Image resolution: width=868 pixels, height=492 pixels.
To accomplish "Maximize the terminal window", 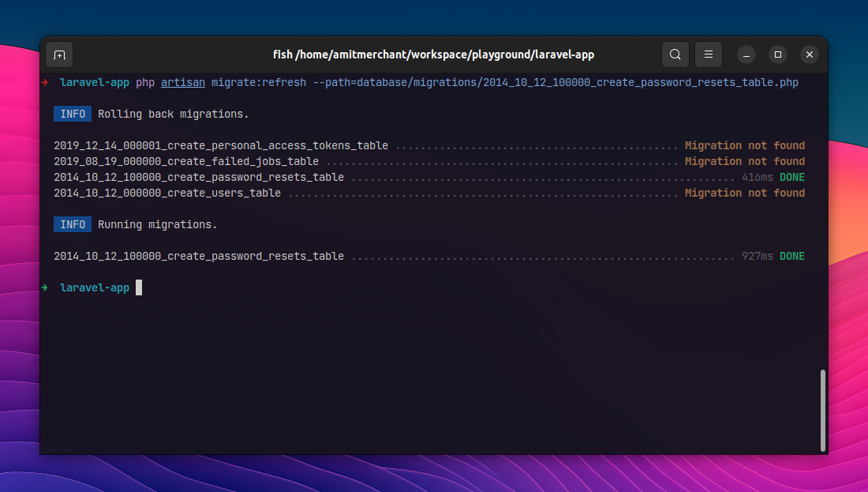I will coord(778,54).
